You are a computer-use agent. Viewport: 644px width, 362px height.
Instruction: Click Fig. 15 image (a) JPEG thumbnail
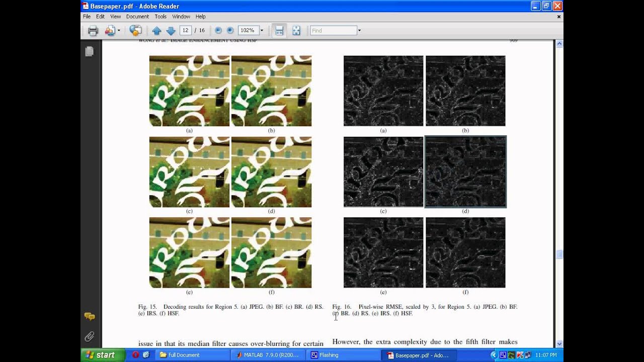coord(189,91)
